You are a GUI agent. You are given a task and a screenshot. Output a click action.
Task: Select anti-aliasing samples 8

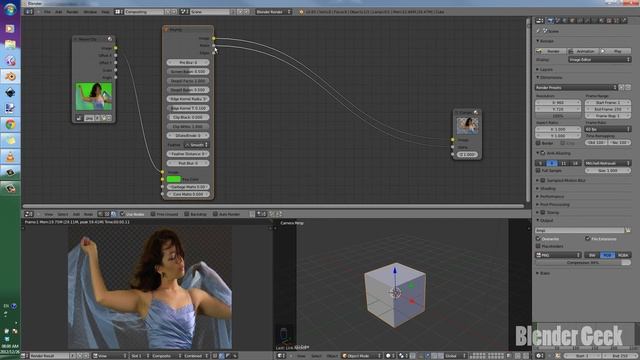pyautogui.click(x=552, y=163)
